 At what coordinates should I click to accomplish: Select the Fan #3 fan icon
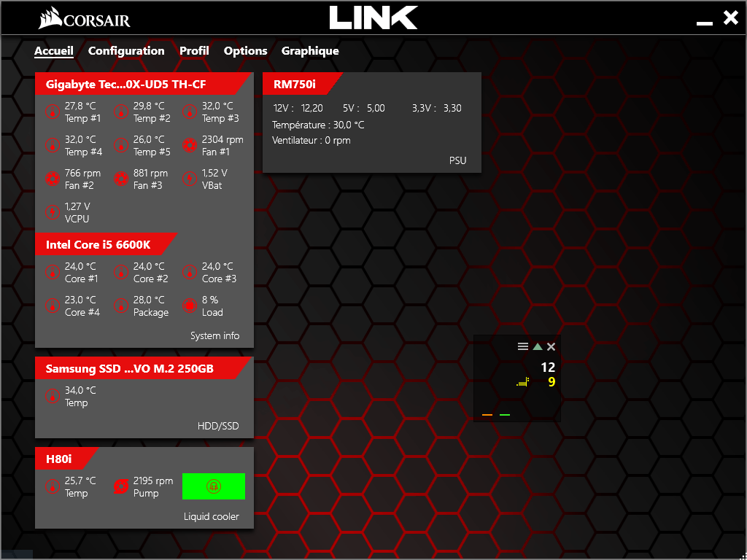pyautogui.click(x=121, y=179)
